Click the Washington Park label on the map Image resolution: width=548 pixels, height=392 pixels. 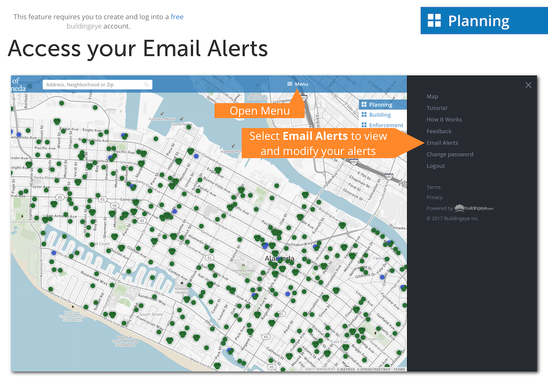[23, 222]
